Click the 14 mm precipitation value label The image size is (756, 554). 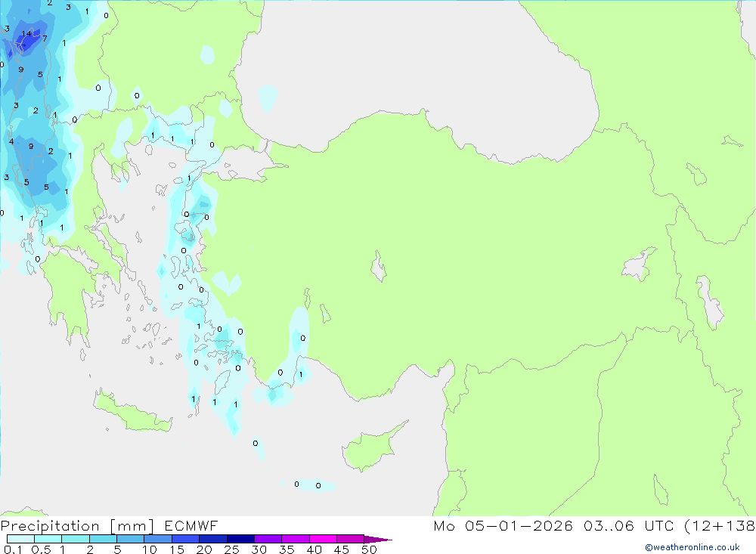coord(26,34)
